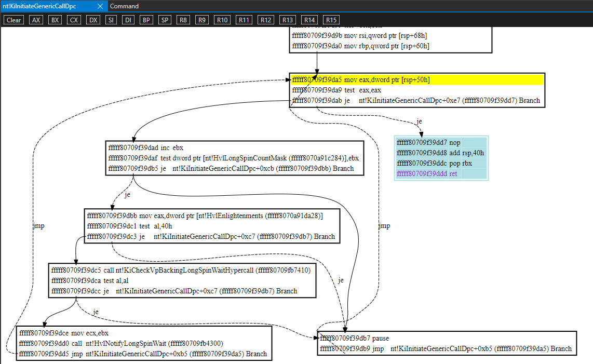The image size is (593, 364).
Task: Toggle CX register highlighting
Action: [74, 20]
